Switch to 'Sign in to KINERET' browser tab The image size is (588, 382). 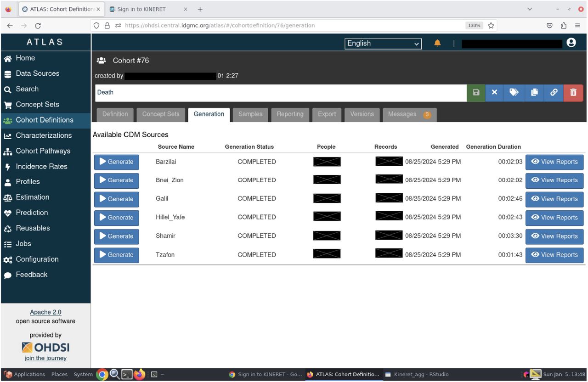click(x=149, y=9)
